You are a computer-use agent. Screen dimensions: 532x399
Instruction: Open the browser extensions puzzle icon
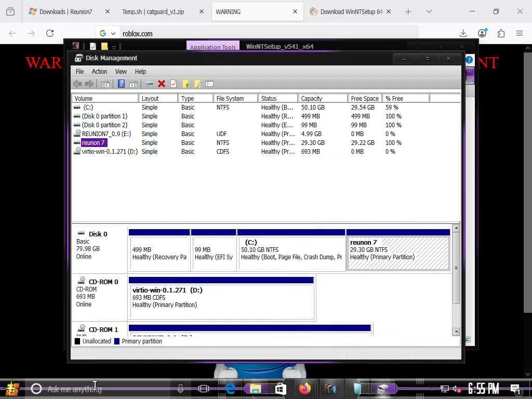coord(501,33)
